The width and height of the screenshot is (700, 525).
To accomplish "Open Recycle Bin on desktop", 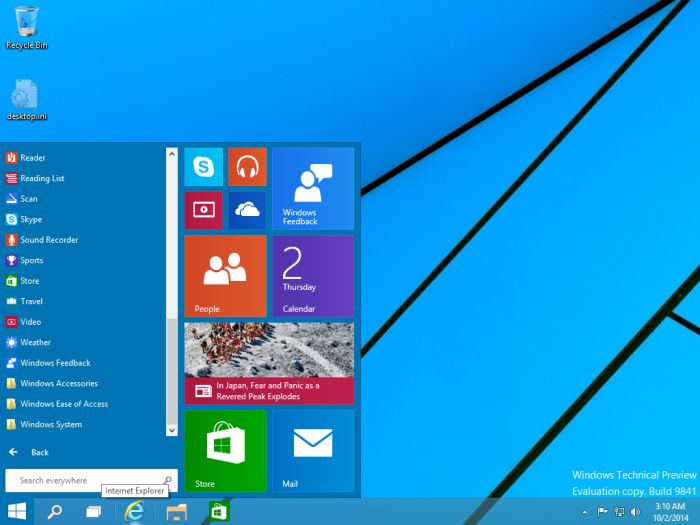I will click(x=27, y=27).
